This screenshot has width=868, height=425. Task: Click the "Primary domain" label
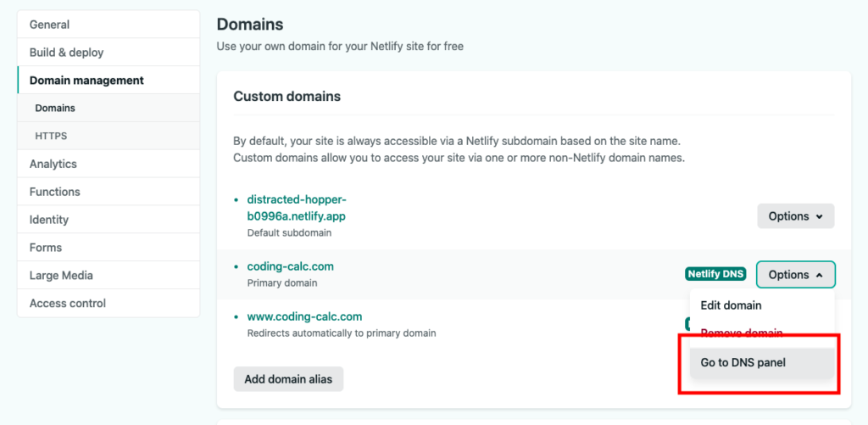(x=281, y=282)
